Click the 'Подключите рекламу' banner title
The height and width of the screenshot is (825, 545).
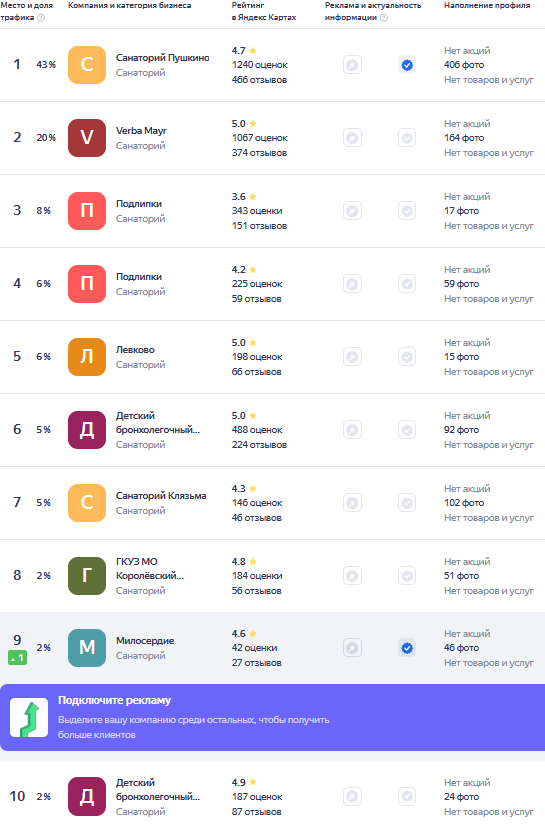pos(114,700)
